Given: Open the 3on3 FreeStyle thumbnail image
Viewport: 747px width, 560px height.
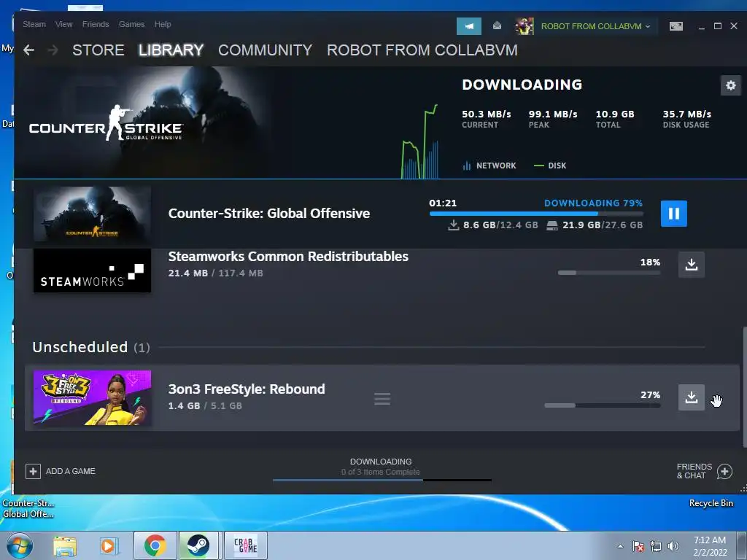Looking at the screenshot, I should 92,397.
